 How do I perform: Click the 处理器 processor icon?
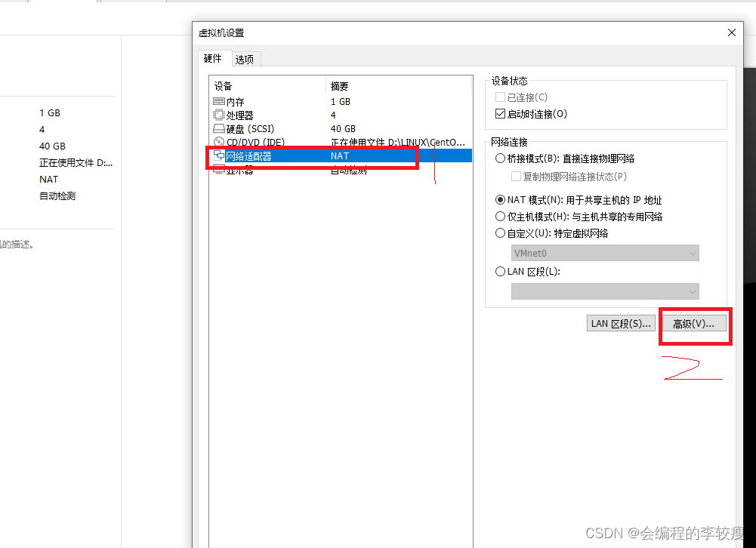[218, 115]
